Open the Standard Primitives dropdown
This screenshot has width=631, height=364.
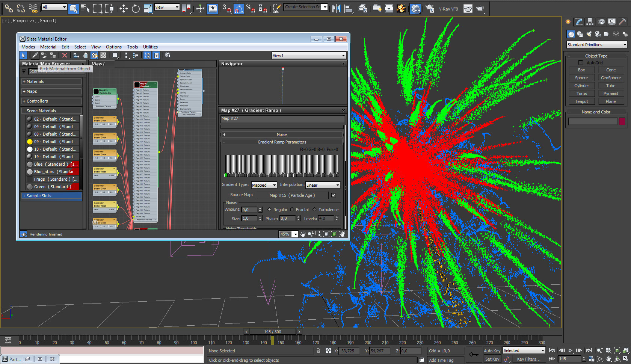coord(596,44)
